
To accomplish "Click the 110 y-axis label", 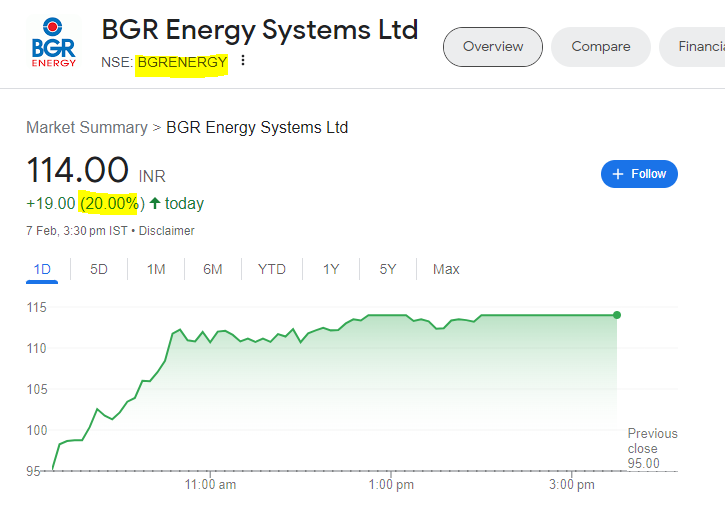I will tap(37, 348).
